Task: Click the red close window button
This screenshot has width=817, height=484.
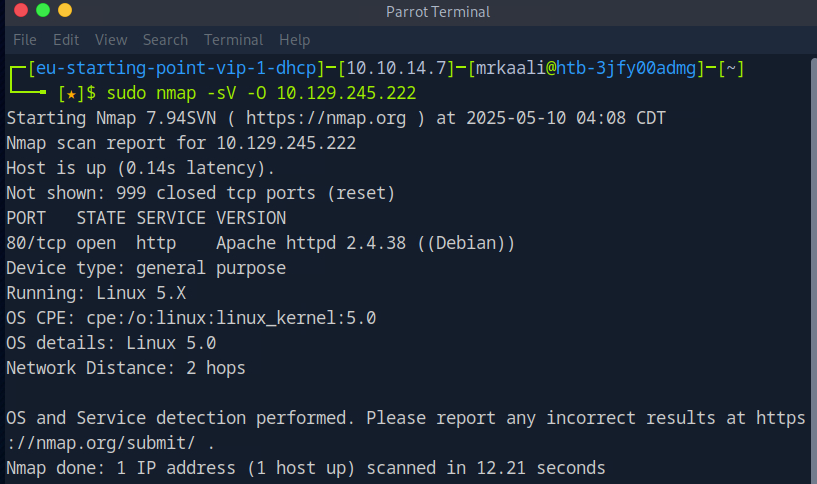Action: [x=19, y=11]
